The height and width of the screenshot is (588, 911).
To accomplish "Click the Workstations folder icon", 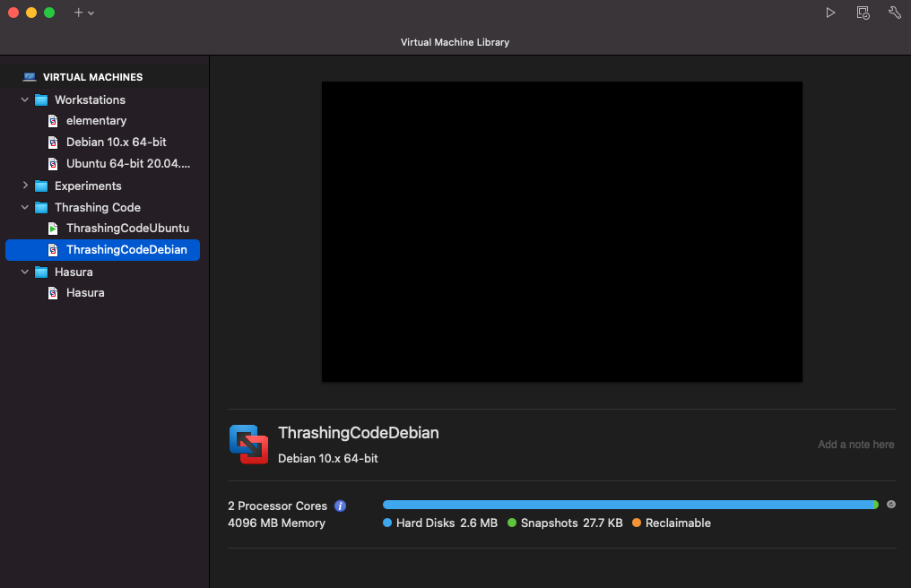I will click(41, 99).
